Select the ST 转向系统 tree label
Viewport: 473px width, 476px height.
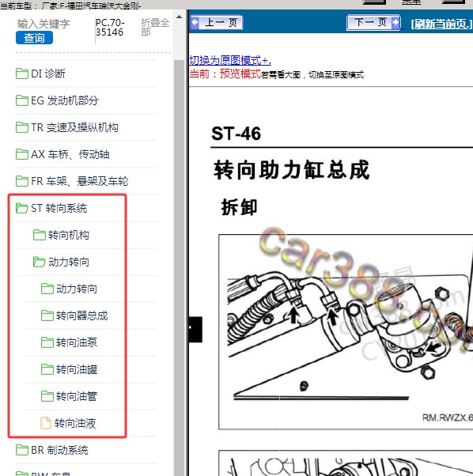click(59, 208)
